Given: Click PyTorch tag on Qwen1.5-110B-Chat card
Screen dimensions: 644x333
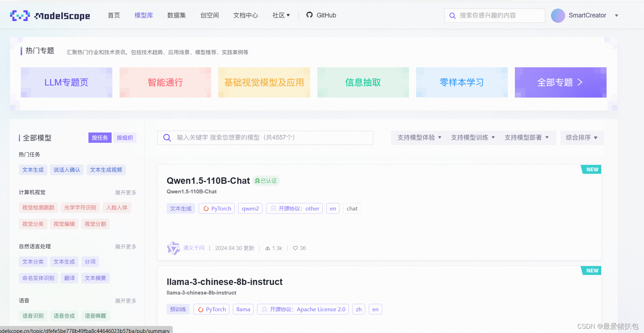Looking at the screenshot, I should 217,208.
